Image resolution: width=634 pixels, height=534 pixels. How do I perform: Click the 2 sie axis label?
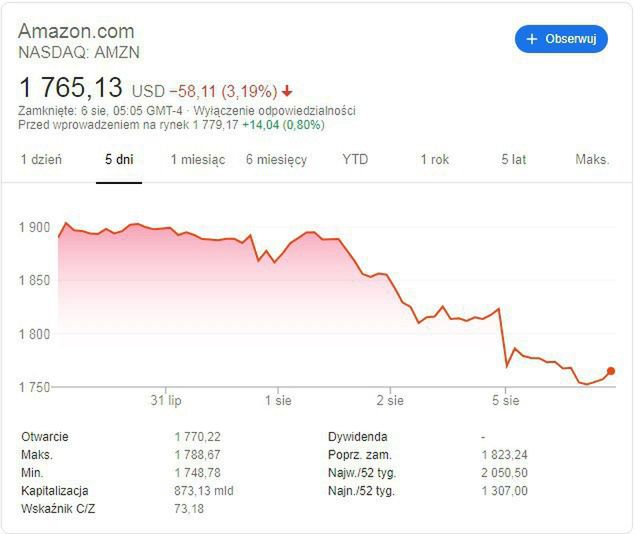(x=390, y=401)
